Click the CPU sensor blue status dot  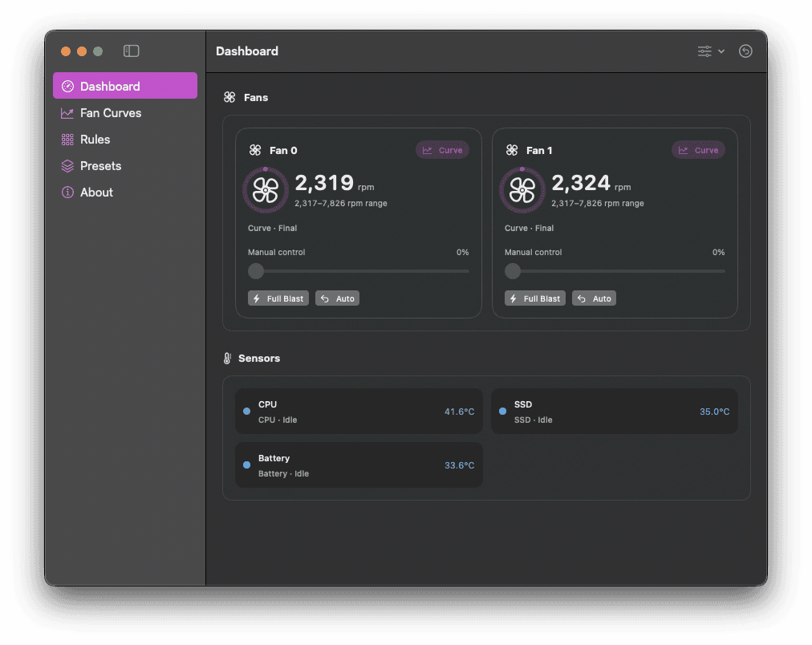coord(247,411)
